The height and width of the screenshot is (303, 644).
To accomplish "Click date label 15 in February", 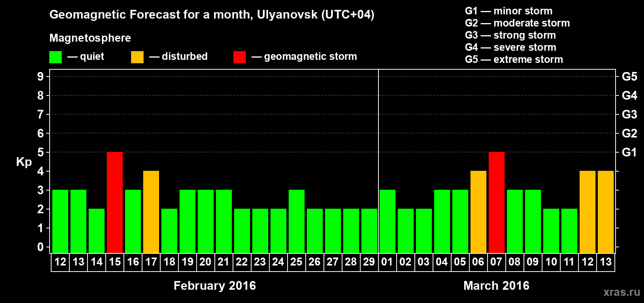I will pos(115,262).
